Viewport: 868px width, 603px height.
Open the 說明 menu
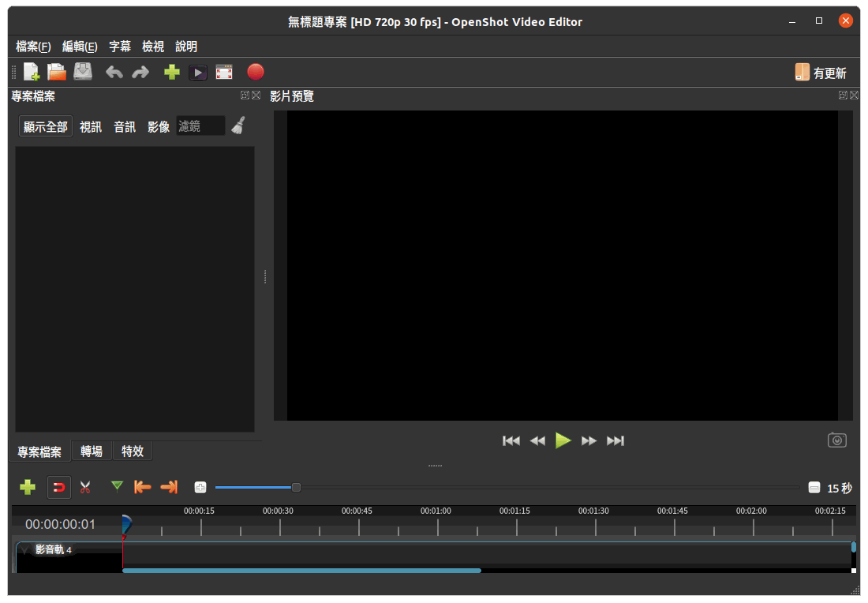(186, 47)
